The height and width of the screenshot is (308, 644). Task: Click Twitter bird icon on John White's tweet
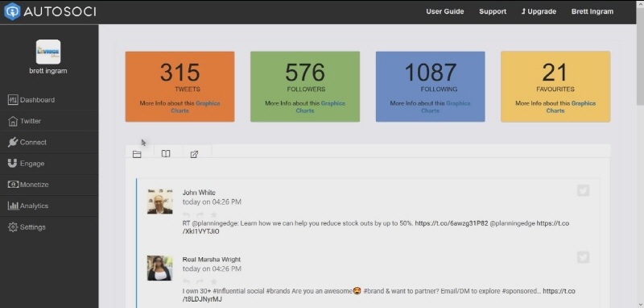click(x=583, y=190)
